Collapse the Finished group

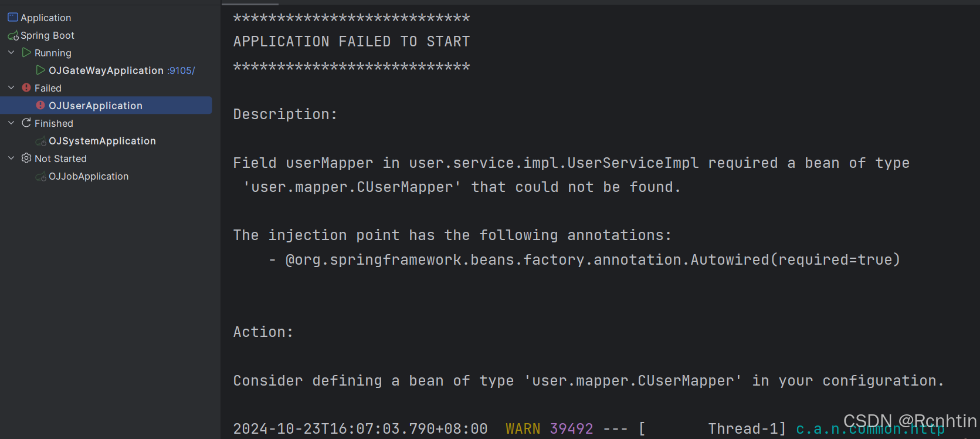click(x=11, y=123)
